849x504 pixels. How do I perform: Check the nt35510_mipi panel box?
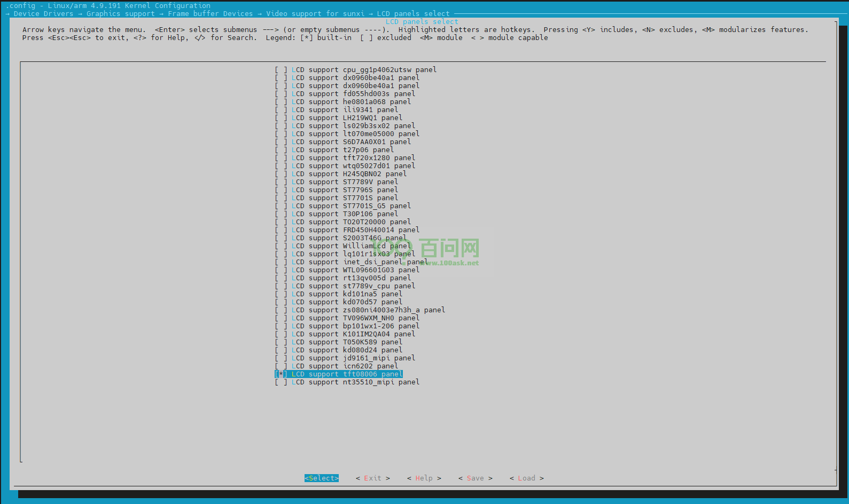pyautogui.click(x=281, y=382)
